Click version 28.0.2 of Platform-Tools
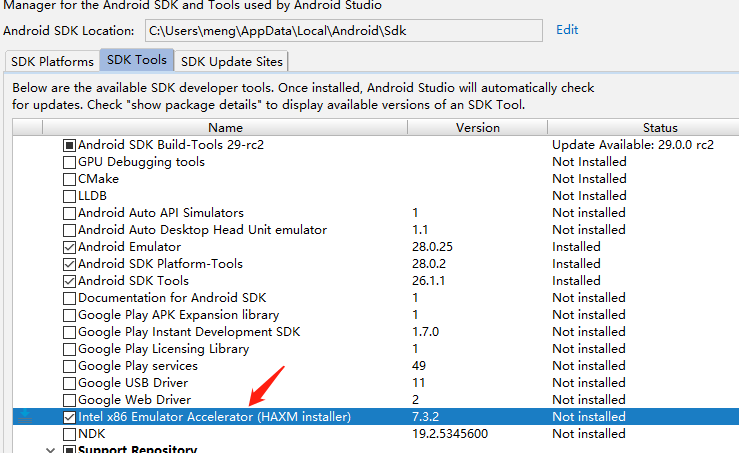Screen dimensions: 739x453 tap(429, 264)
